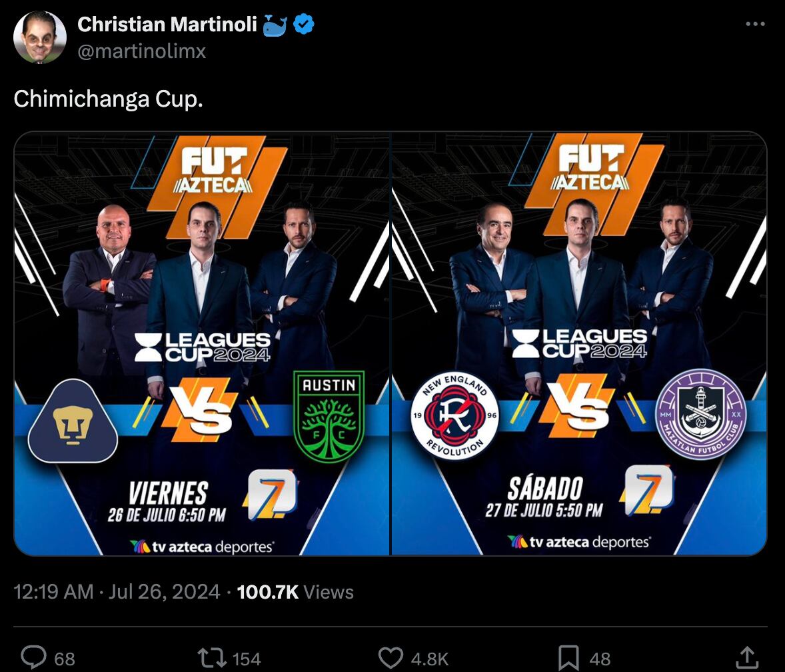Click the blue verified checkmark badge

305,25
